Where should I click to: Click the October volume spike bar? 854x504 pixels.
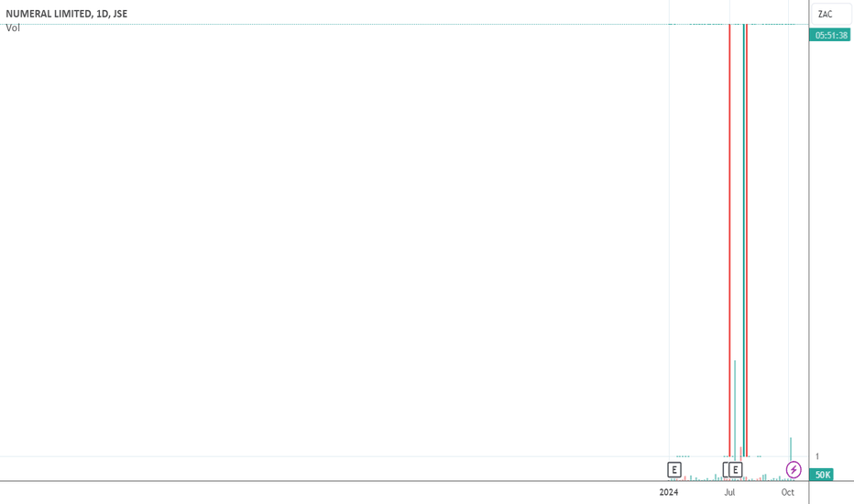[x=791, y=448]
